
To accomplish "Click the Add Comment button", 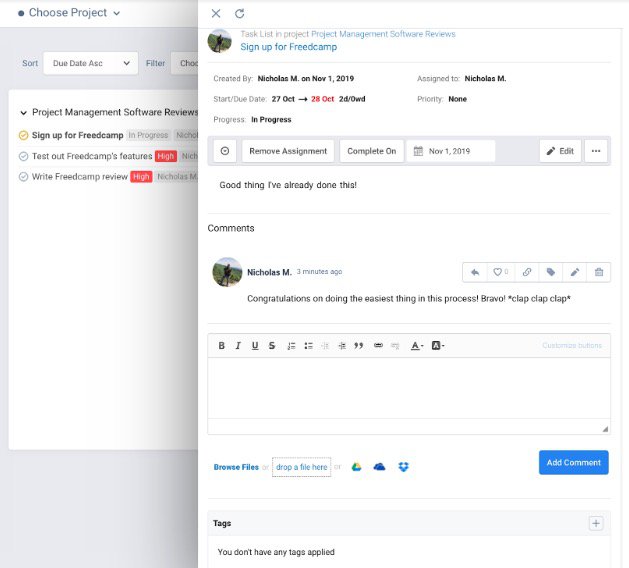I will tap(574, 463).
